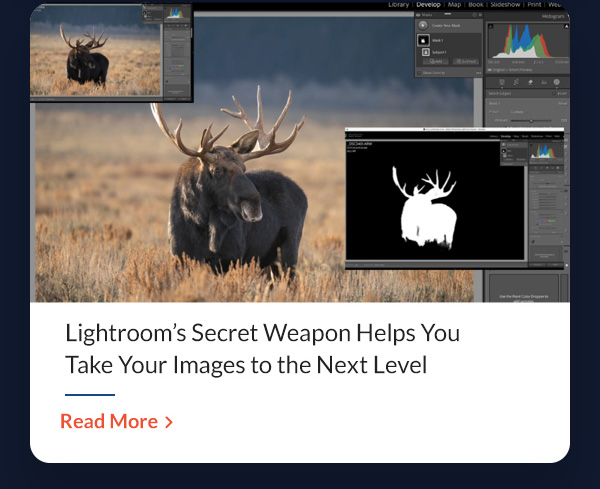This screenshot has width=600, height=489.
Task: Enable the Show Overlay checkbox
Action: (421, 72)
